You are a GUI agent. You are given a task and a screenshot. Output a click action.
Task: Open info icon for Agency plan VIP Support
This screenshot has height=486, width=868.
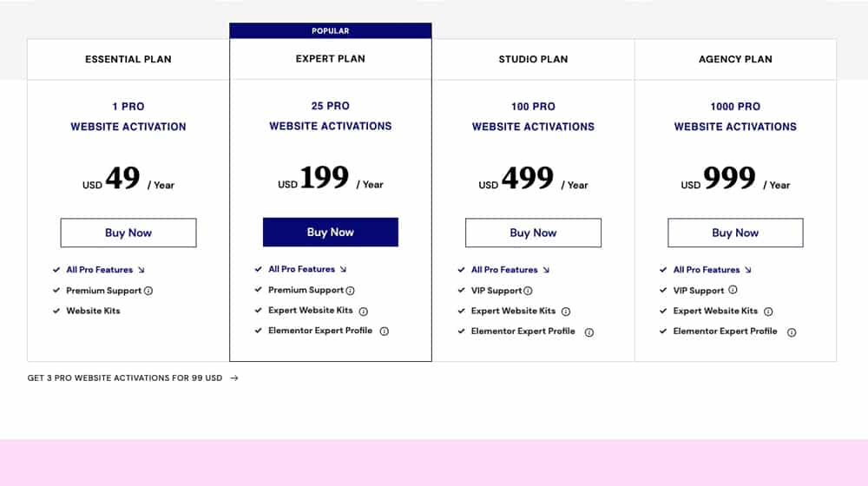[x=733, y=290]
